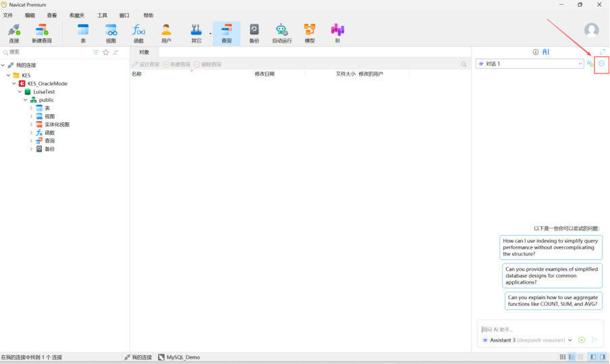This screenshot has height=364, width=610.
Task: Click the suggested question about COUNT, SUM, AVG
Action: tap(553, 301)
